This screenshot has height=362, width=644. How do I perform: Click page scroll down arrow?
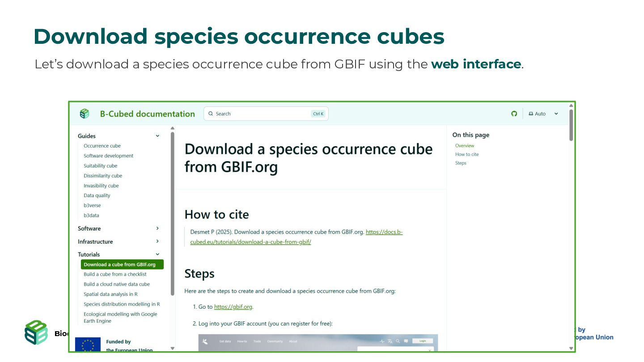[571, 348]
